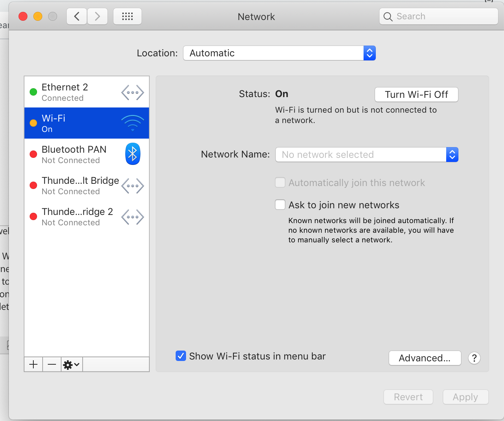Toggle Ask to join new networks
This screenshot has width=504, height=421.
click(280, 205)
